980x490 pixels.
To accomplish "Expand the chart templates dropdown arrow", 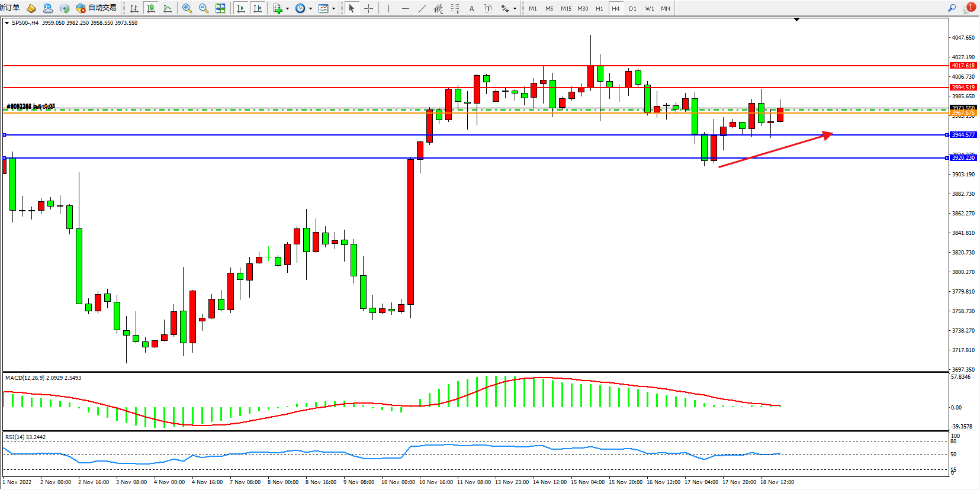I will [x=333, y=9].
